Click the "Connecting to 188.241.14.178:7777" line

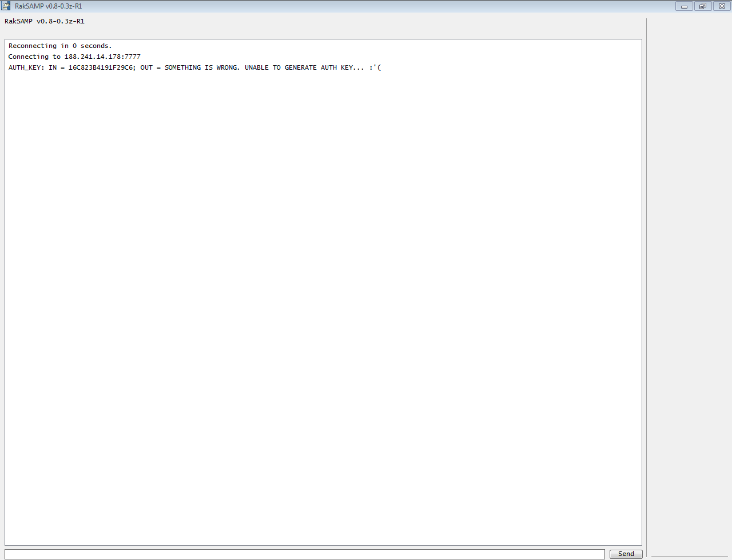(x=74, y=57)
